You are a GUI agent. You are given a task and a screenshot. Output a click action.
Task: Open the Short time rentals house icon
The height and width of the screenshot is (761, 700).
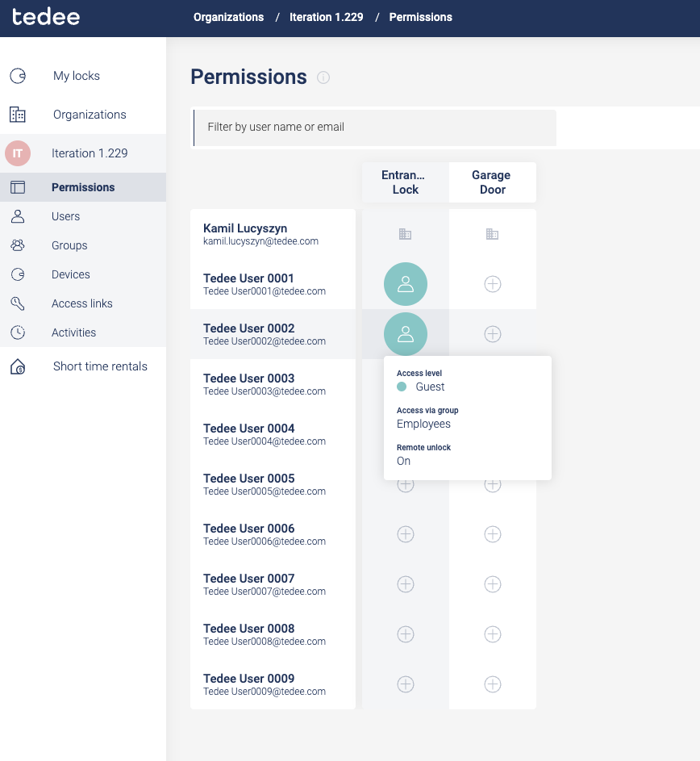click(18, 366)
